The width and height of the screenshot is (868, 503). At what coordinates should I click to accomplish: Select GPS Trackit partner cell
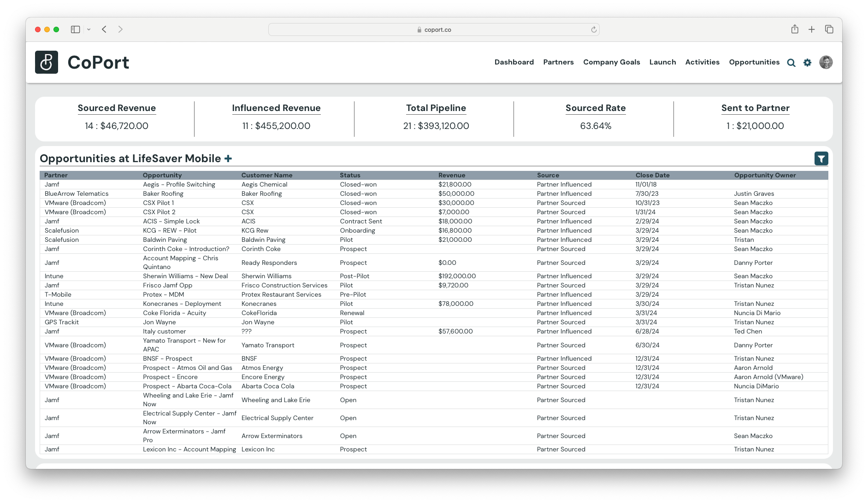click(62, 322)
